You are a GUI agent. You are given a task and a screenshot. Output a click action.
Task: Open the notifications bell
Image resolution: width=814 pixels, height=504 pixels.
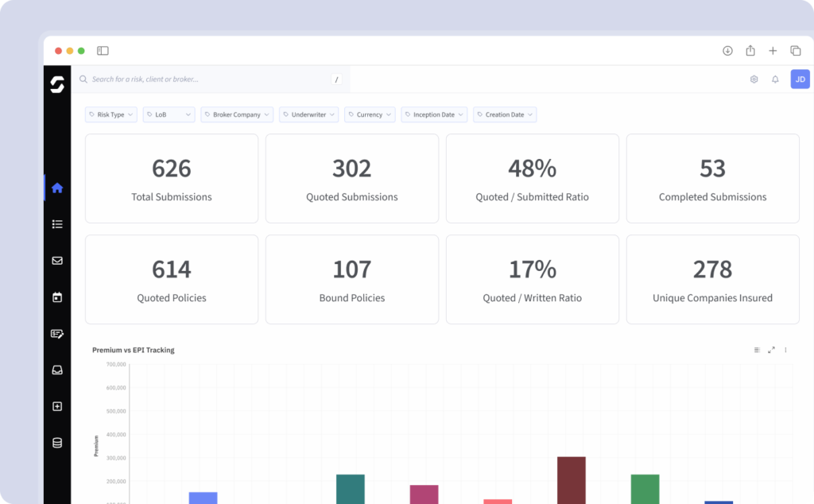775,79
